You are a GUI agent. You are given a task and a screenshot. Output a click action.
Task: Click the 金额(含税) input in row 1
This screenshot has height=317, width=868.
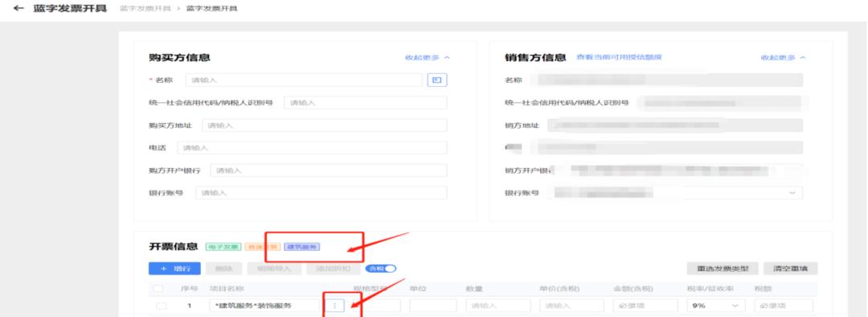coord(645,306)
